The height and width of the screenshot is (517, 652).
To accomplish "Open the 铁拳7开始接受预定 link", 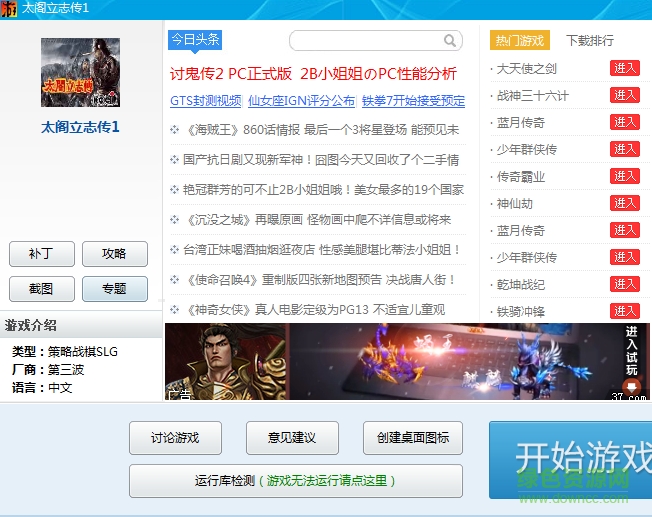I will click(x=413, y=101).
